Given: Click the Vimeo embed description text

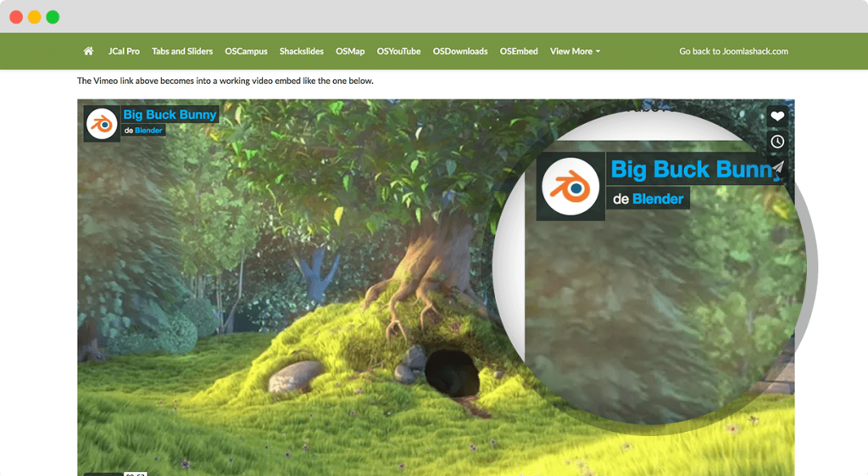Looking at the screenshot, I should pyautogui.click(x=225, y=81).
